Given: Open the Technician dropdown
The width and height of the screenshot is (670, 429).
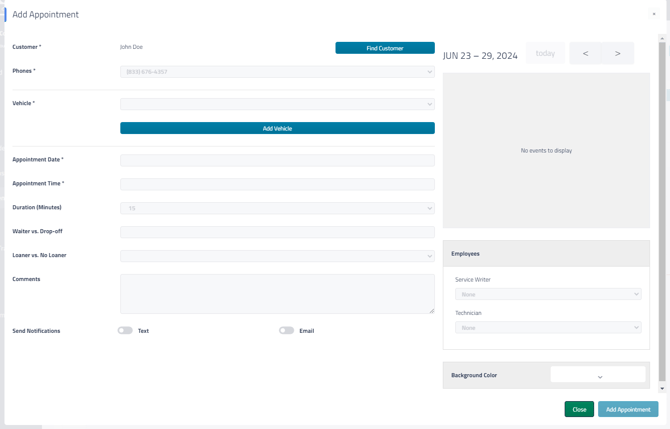Looking at the screenshot, I should pos(547,328).
